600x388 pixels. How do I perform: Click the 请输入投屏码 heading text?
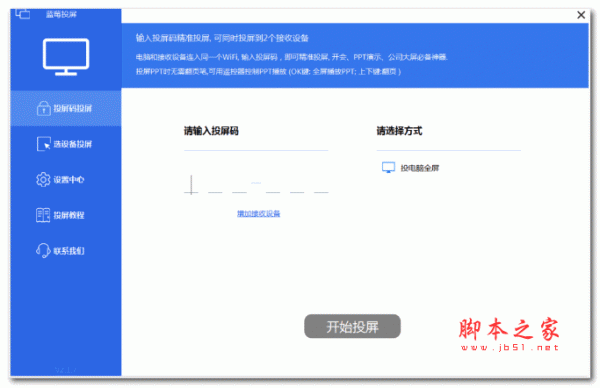point(211,131)
